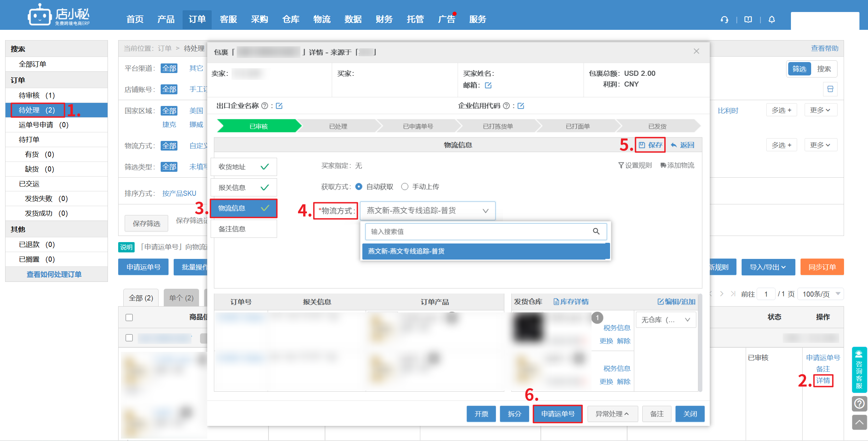Click the 保存 save icon button
868x441 pixels.
pos(650,145)
